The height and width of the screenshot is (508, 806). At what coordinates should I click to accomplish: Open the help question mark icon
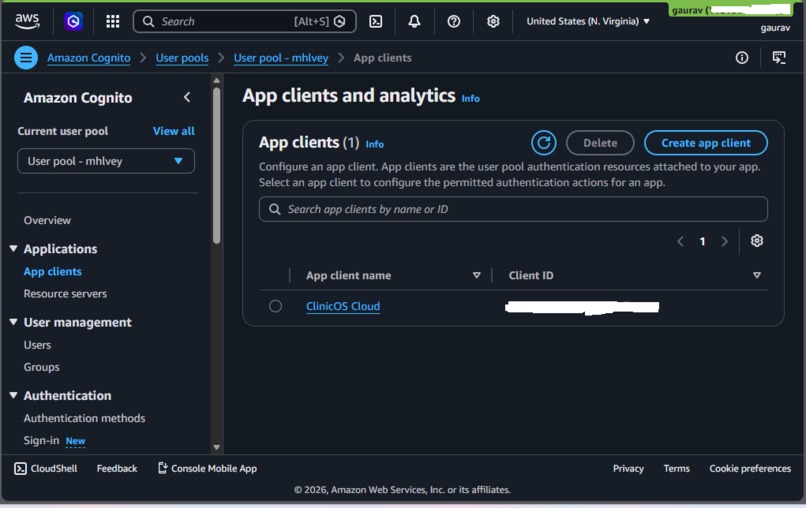(453, 21)
